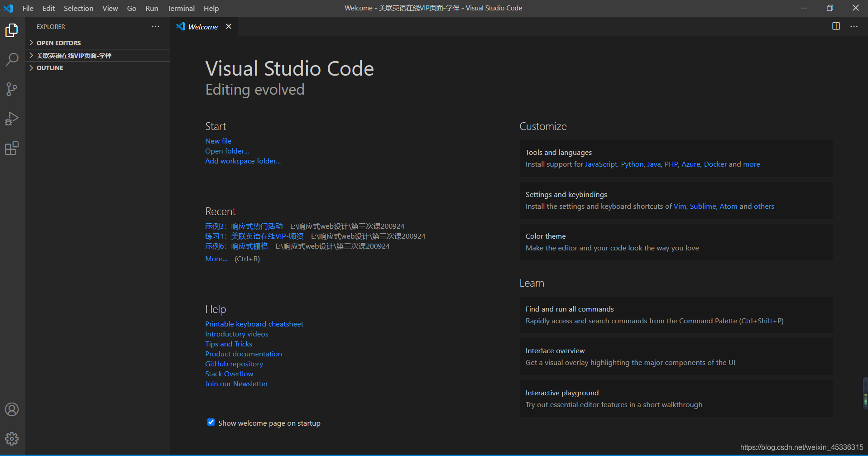The image size is (868, 456).
Task: Install Vim keybindings link
Action: click(680, 206)
